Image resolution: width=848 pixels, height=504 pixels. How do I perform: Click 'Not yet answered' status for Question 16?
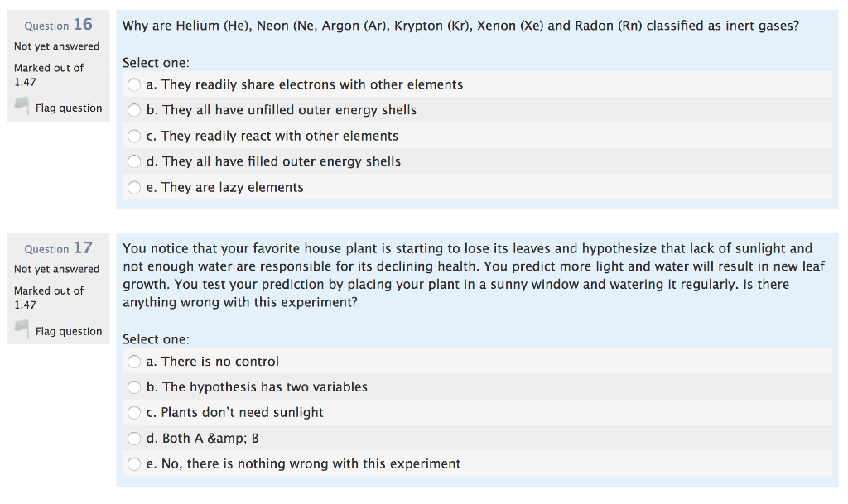(x=56, y=46)
